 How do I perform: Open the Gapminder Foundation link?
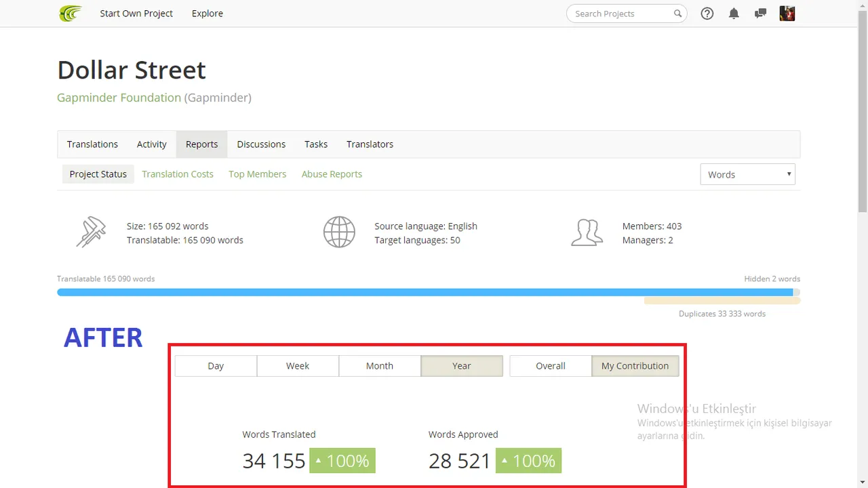(x=119, y=98)
